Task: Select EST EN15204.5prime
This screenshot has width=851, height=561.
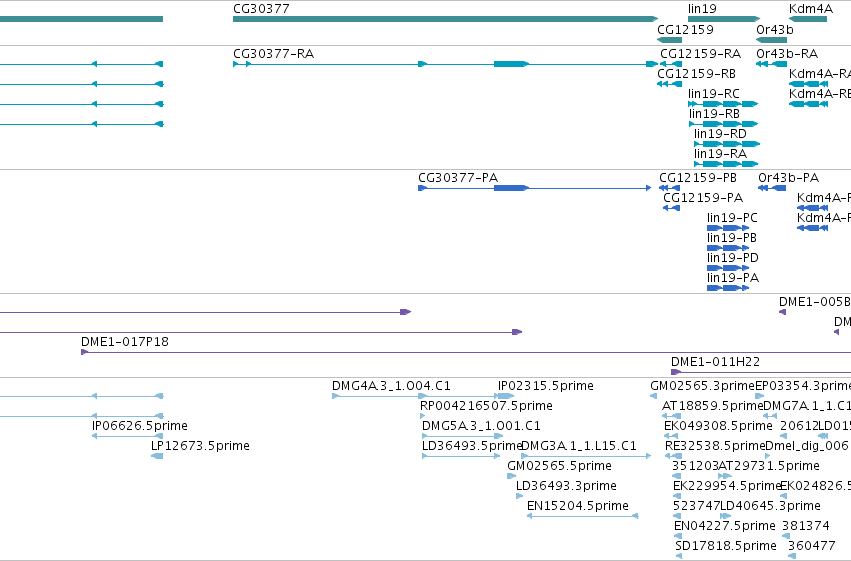Action: pyautogui.click(x=582, y=516)
